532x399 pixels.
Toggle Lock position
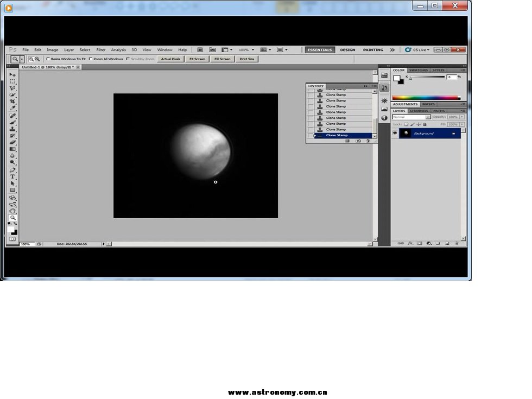coord(419,124)
